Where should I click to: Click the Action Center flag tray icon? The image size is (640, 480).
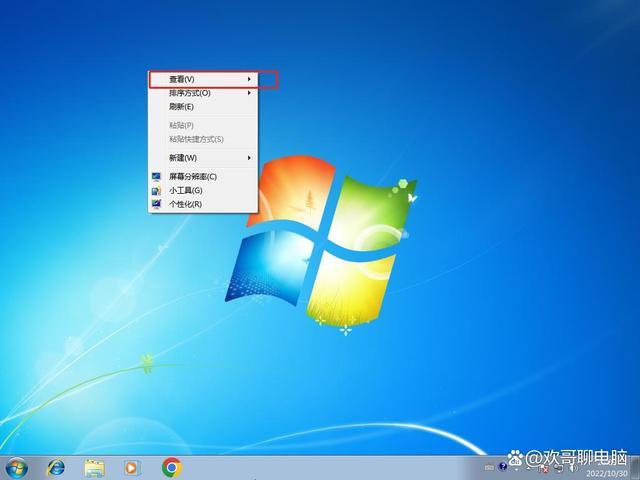click(543, 468)
